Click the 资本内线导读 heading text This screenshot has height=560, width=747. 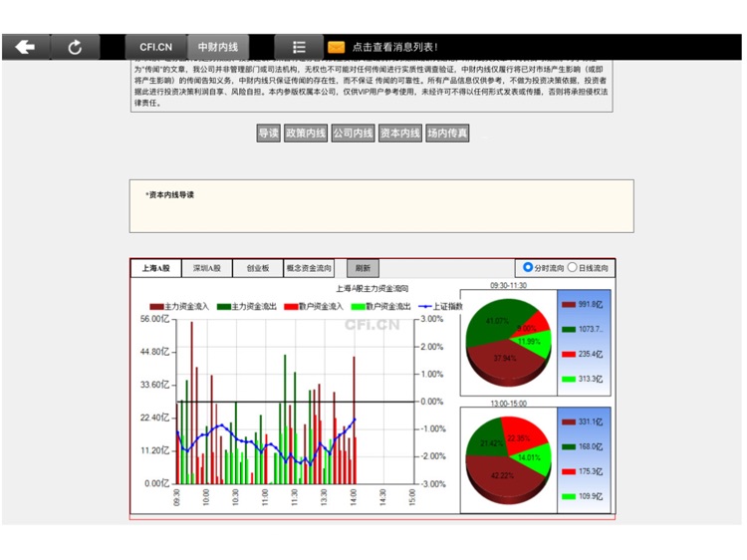(x=170, y=194)
